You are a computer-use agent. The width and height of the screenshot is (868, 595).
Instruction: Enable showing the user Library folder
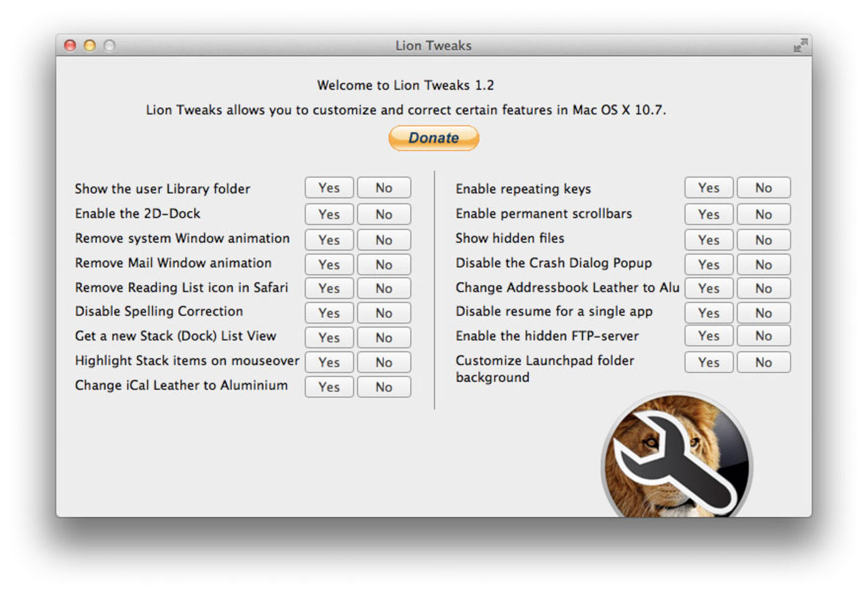pos(329,188)
